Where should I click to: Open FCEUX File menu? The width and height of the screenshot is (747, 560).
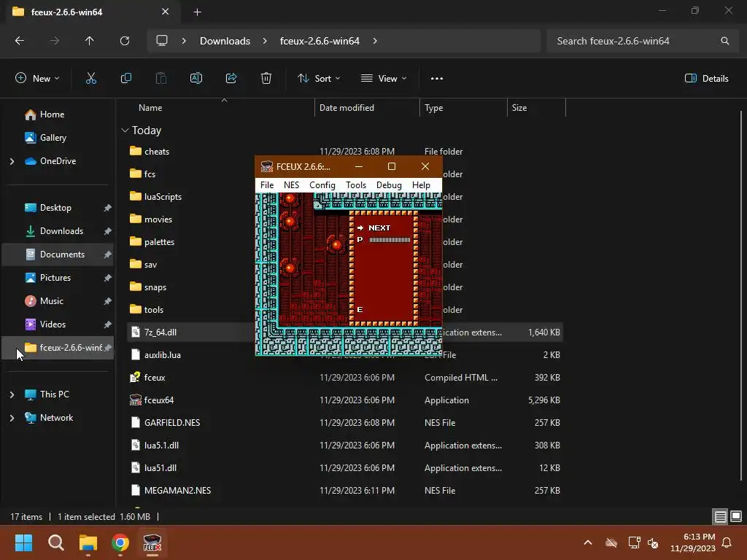267,185
